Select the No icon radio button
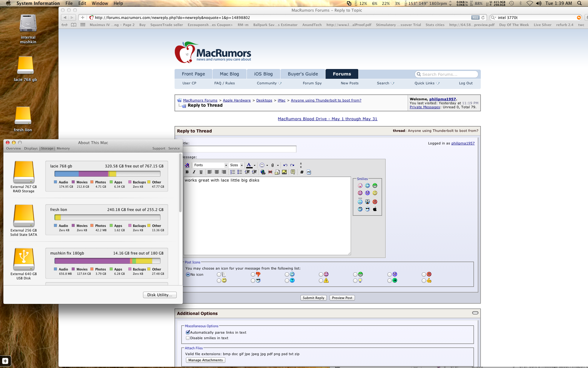 click(188, 274)
